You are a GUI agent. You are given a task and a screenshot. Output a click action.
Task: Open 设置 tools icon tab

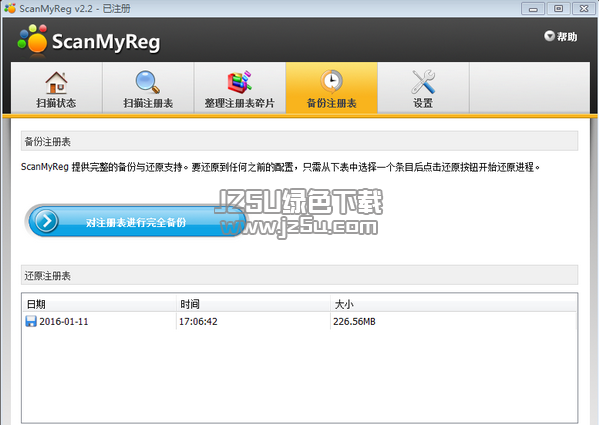[423, 88]
